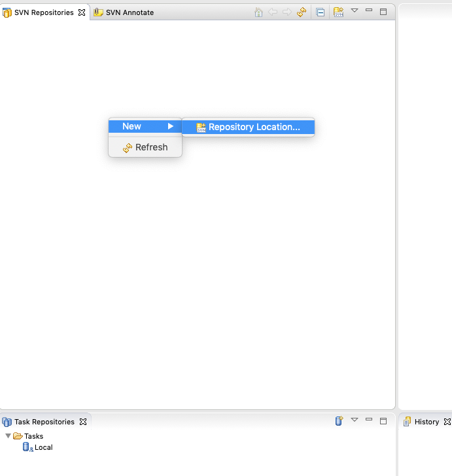452x476 pixels.
Task: Click the Home icon in SVN Repositories toolbar
Action: click(x=258, y=12)
